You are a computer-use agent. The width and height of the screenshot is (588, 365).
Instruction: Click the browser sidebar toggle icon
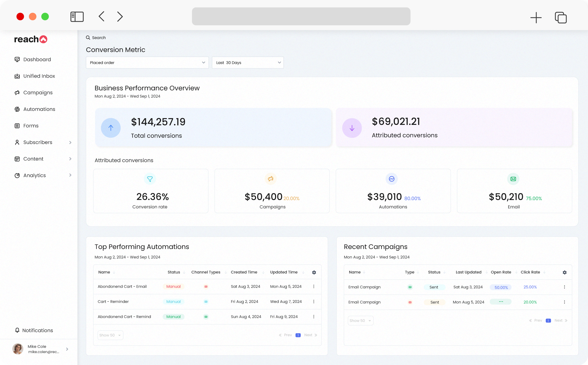pos(77,17)
